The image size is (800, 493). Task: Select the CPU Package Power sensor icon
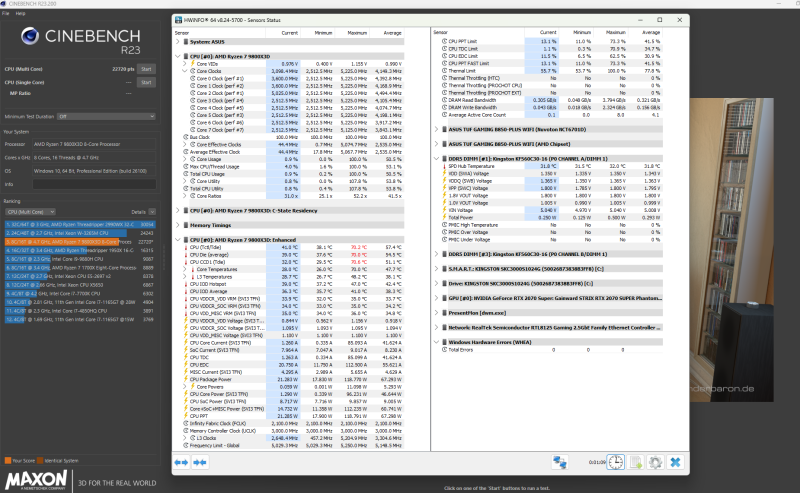[186, 379]
